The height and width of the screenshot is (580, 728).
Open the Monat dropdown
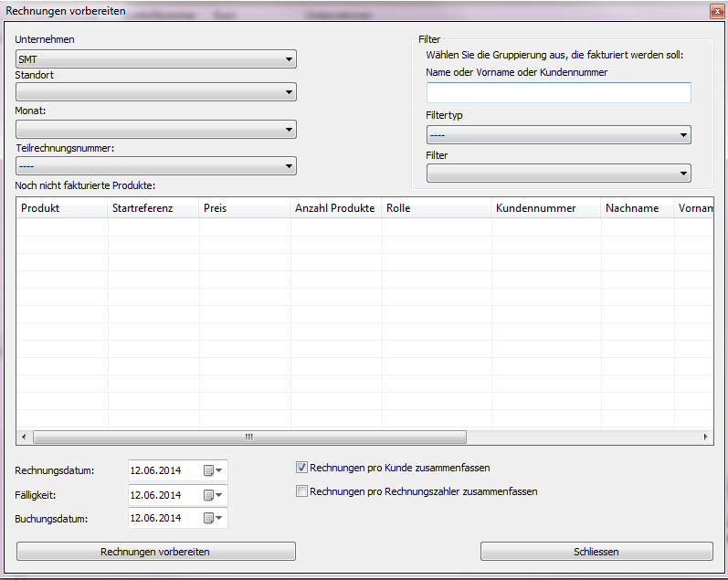156,130
